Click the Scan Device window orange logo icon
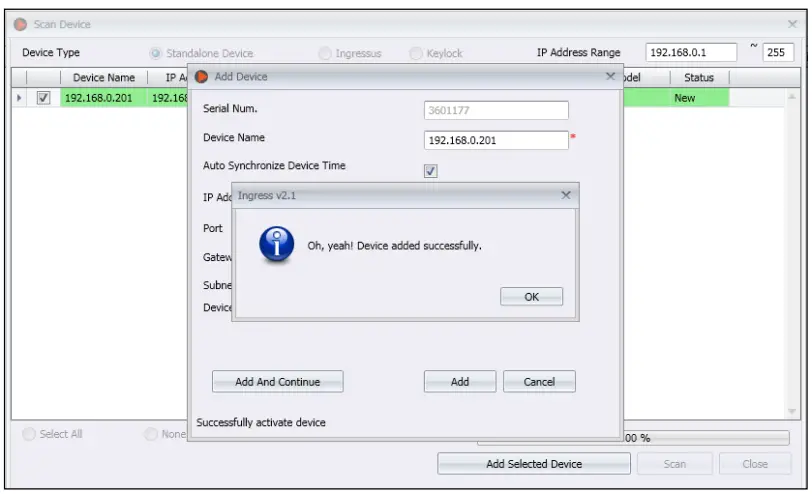 coord(20,24)
